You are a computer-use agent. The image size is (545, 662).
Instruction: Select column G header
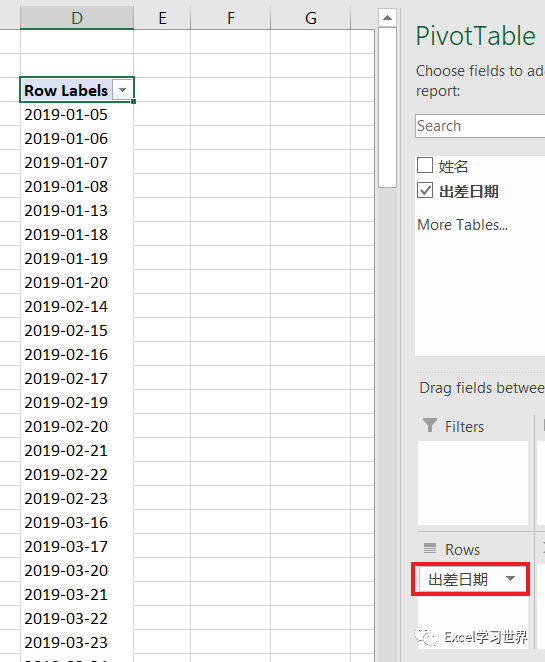[x=310, y=18]
